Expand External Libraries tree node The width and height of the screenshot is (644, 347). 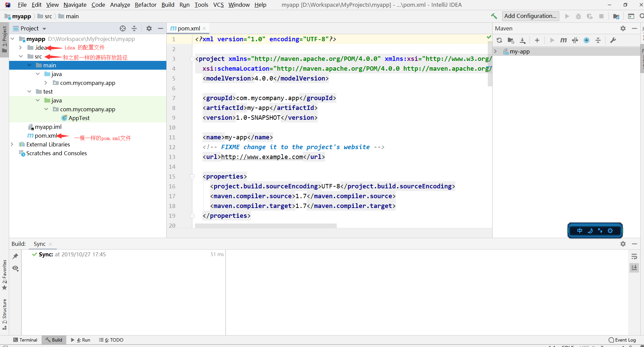click(x=12, y=144)
